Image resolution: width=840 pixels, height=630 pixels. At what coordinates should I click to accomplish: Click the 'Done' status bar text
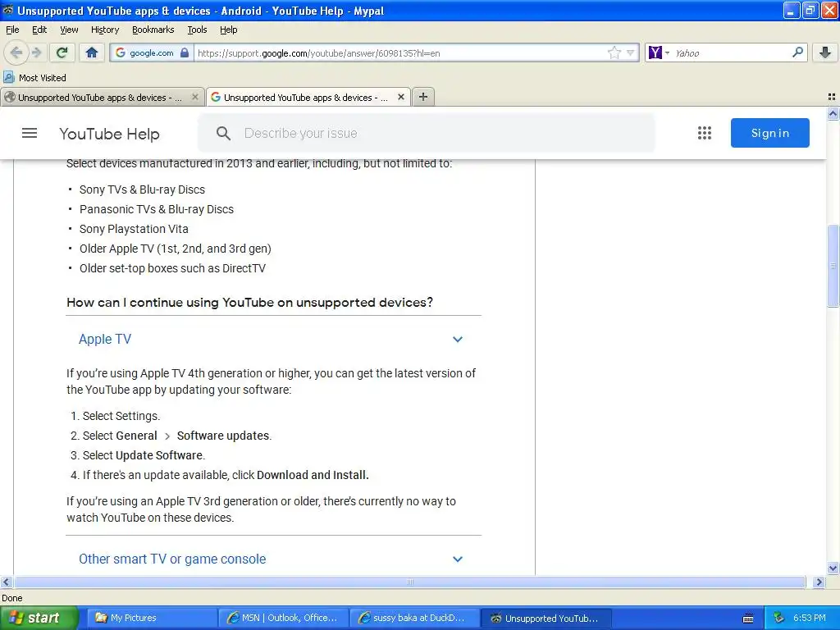[11, 598]
